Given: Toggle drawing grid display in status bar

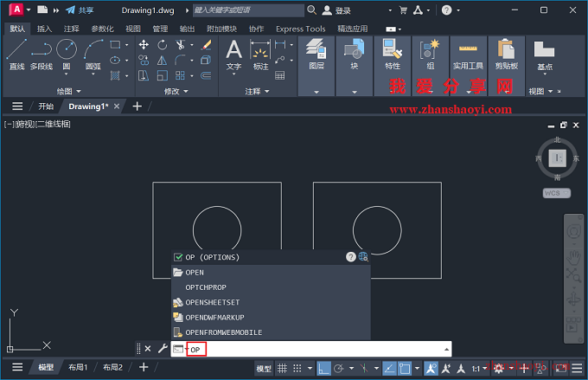Looking at the screenshot, I should (x=282, y=369).
